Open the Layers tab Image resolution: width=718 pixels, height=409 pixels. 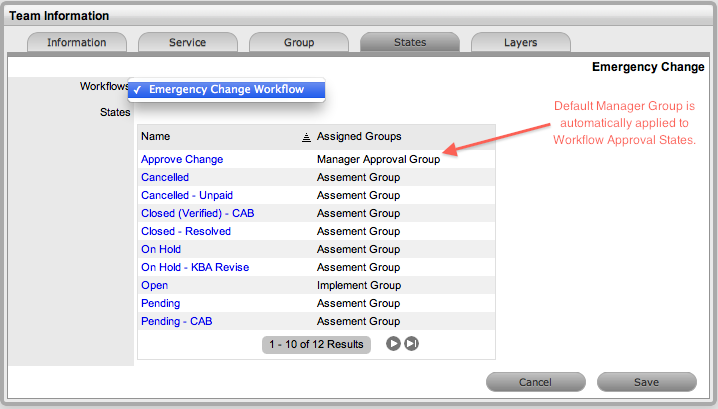(520, 43)
